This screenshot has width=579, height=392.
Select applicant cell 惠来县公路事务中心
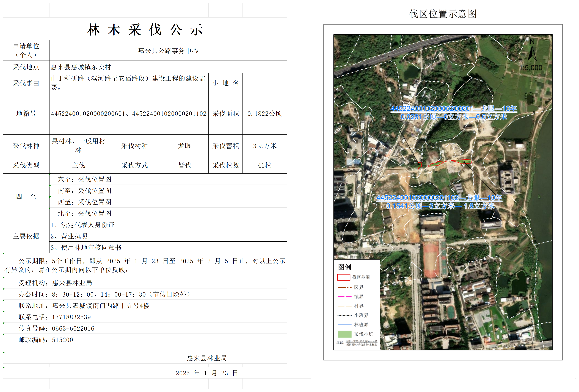tap(168, 51)
